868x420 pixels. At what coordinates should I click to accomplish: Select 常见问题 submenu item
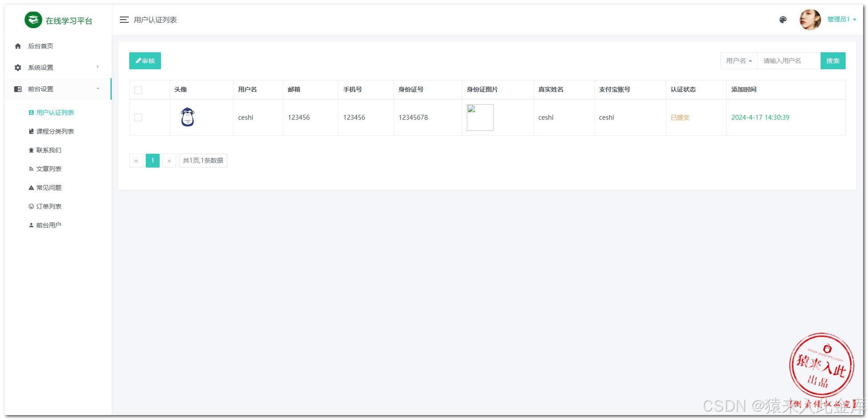coord(49,188)
